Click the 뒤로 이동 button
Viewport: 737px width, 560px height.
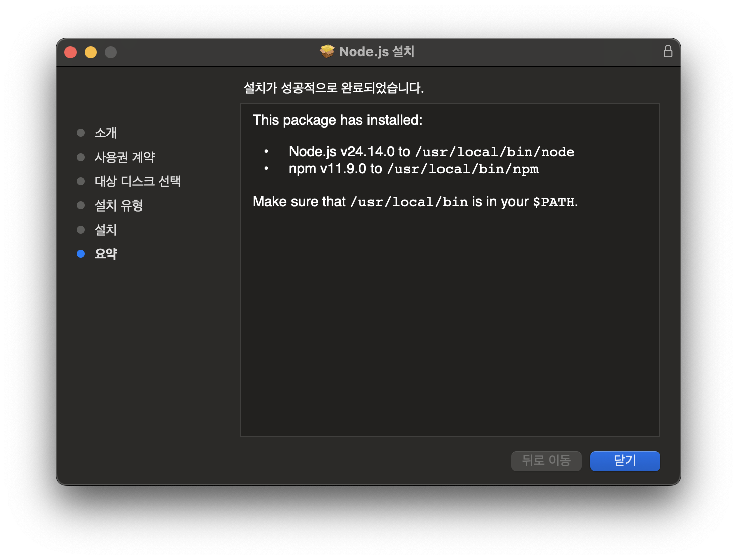coord(546,461)
